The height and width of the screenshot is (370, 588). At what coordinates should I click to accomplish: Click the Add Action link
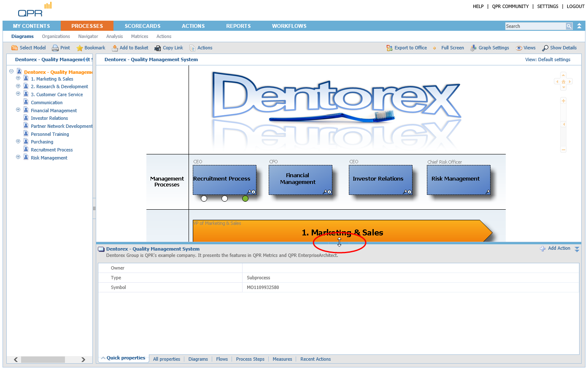coord(559,248)
